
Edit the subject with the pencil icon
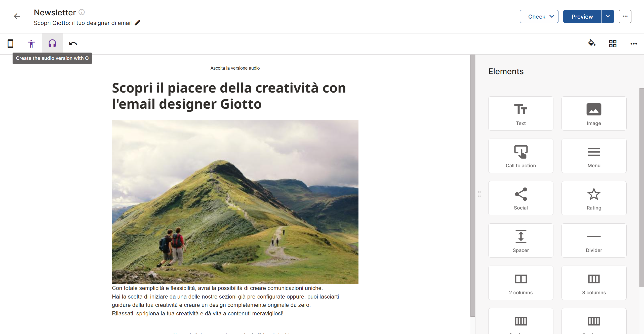[138, 23]
